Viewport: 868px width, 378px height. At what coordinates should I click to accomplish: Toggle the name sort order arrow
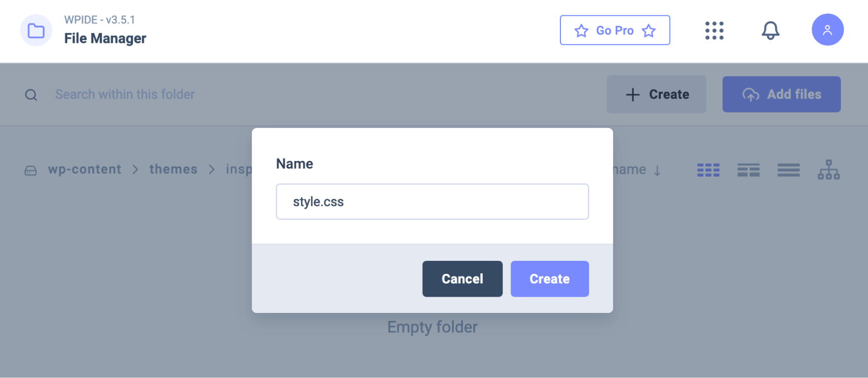[657, 170]
